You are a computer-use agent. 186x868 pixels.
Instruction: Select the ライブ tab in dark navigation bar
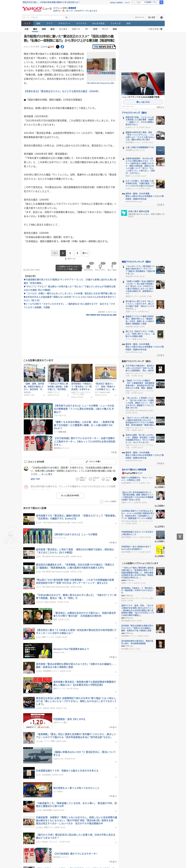(x=49, y=24)
